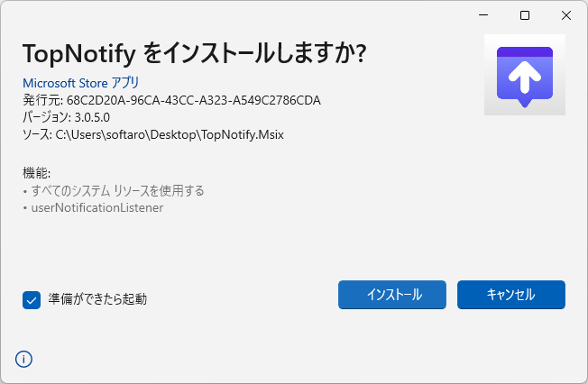Click the ソース file path line

[x=153, y=134]
